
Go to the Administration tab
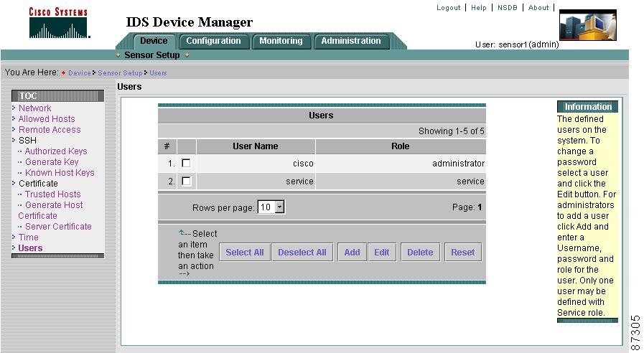tap(351, 41)
